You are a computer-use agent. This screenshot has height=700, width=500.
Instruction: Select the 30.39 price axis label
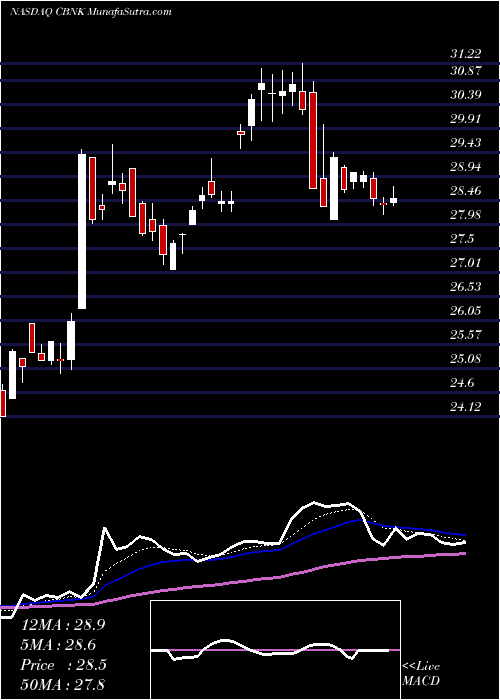pos(466,95)
